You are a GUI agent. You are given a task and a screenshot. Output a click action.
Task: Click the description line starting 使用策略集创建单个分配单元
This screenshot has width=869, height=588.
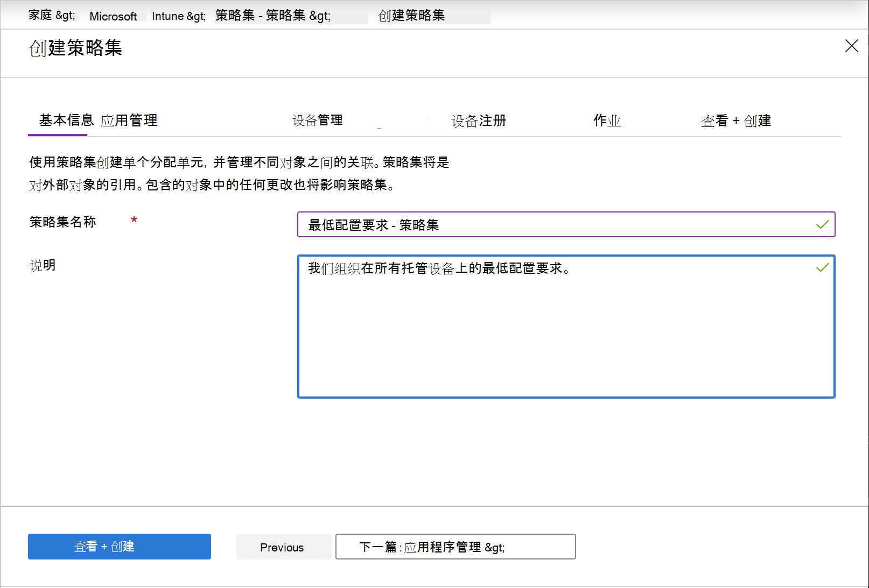[x=239, y=162]
